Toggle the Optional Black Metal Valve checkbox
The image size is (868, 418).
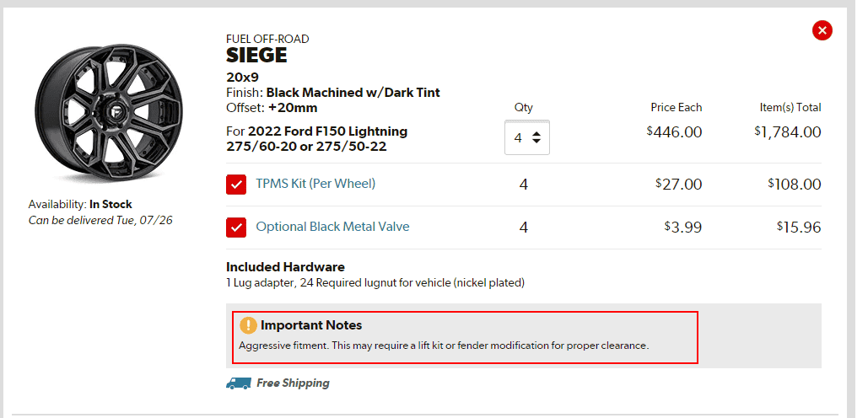click(236, 228)
